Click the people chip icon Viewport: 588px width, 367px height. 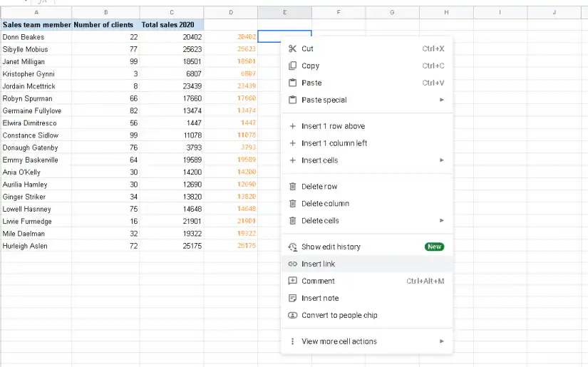pyautogui.click(x=292, y=315)
